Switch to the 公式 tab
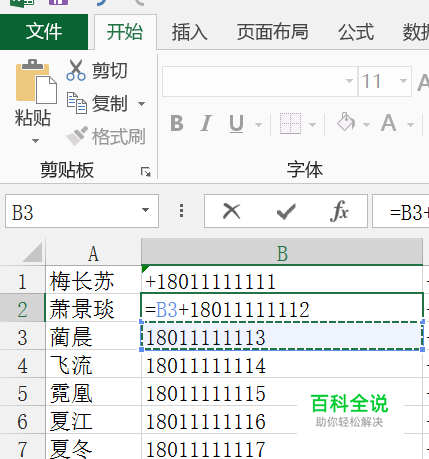Image resolution: width=429 pixels, height=459 pixels. [356, 32]
